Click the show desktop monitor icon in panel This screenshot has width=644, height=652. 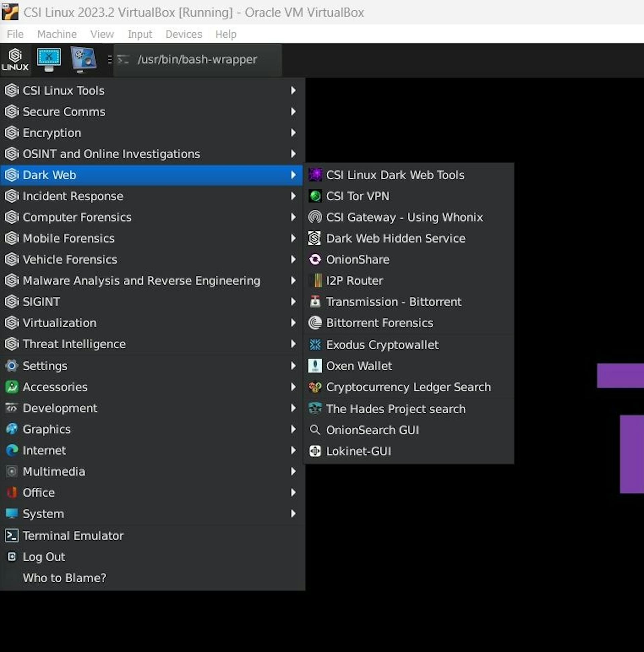pos(49,59)
